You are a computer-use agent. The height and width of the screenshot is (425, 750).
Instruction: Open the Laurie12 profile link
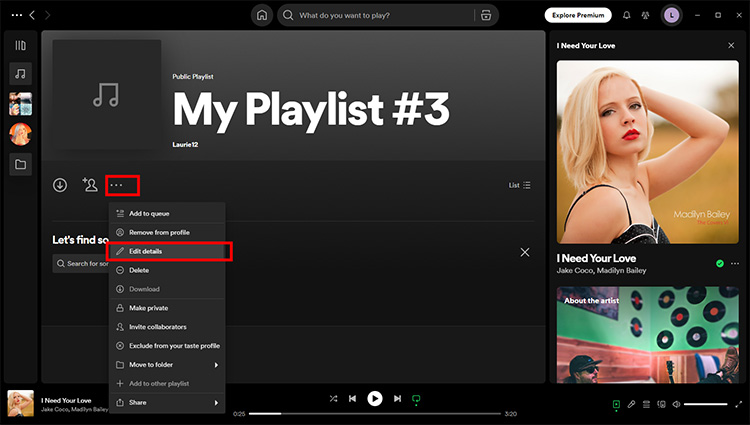pyautogui.click(x=185, y=144)
